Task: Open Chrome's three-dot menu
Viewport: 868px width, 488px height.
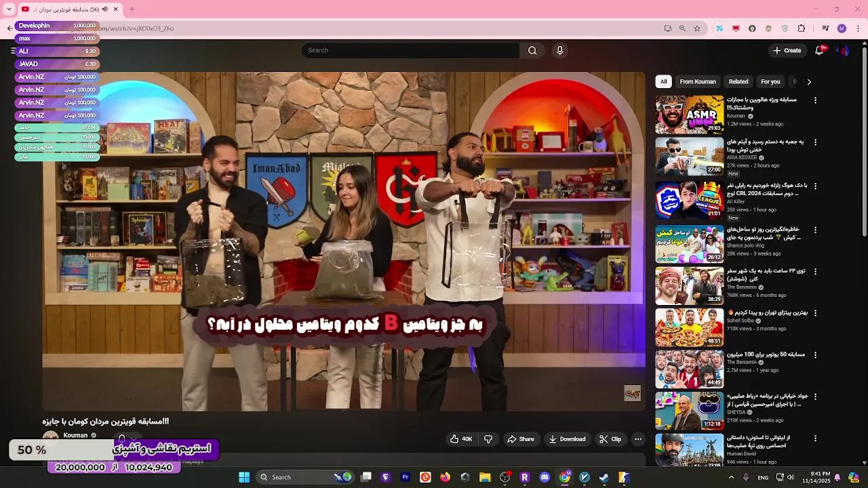Action: pos(859,28)
